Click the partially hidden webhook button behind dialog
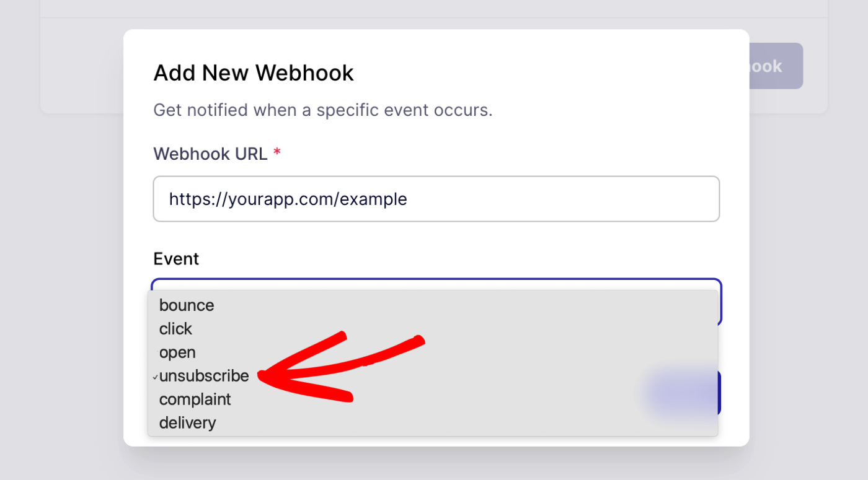 [x=776, y=66]
